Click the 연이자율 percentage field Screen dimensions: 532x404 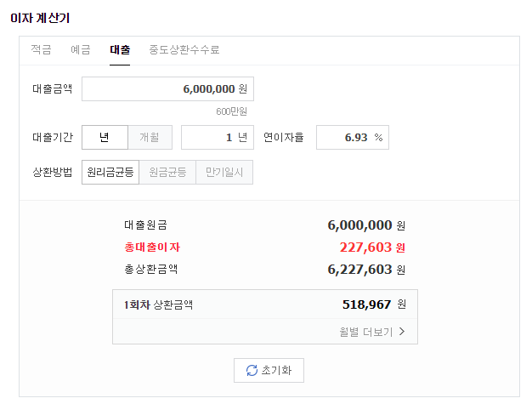coord(353,137)
